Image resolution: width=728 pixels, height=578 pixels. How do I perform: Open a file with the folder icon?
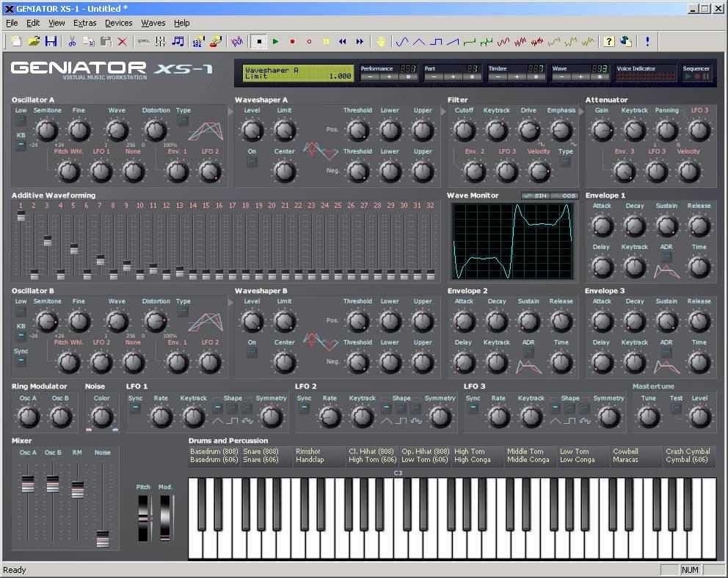[x=34, y=41]
